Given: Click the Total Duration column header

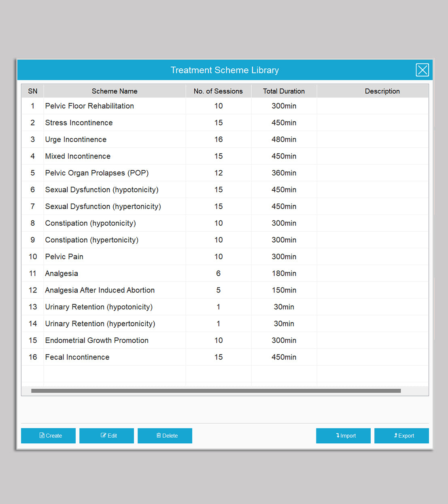Looking at the screenshot, I should coord(284,91).
